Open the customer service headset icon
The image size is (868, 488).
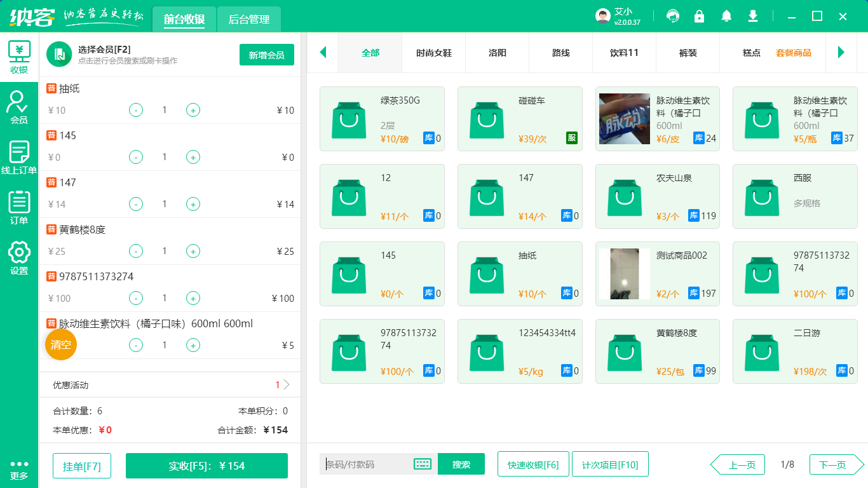tap(672, 15)
